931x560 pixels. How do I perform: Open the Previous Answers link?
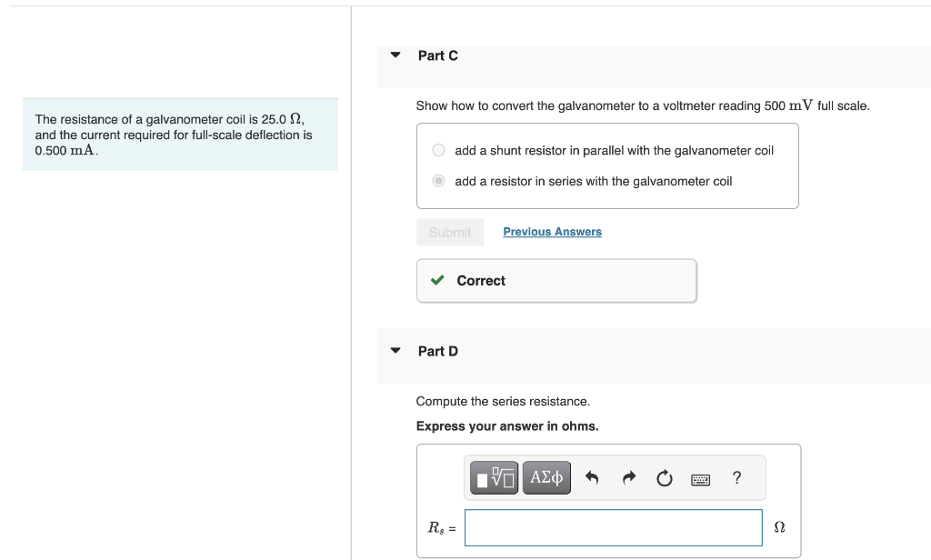[x=552, y=232]
